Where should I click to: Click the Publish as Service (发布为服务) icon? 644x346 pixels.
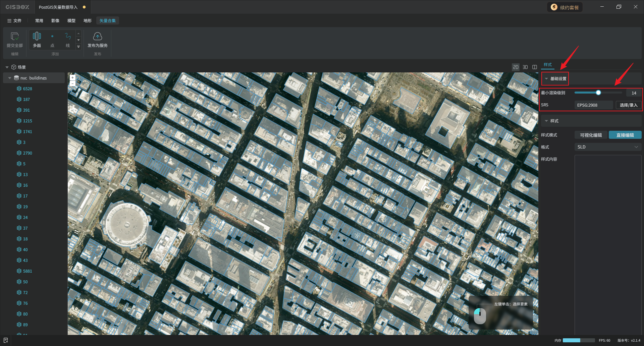97,37
